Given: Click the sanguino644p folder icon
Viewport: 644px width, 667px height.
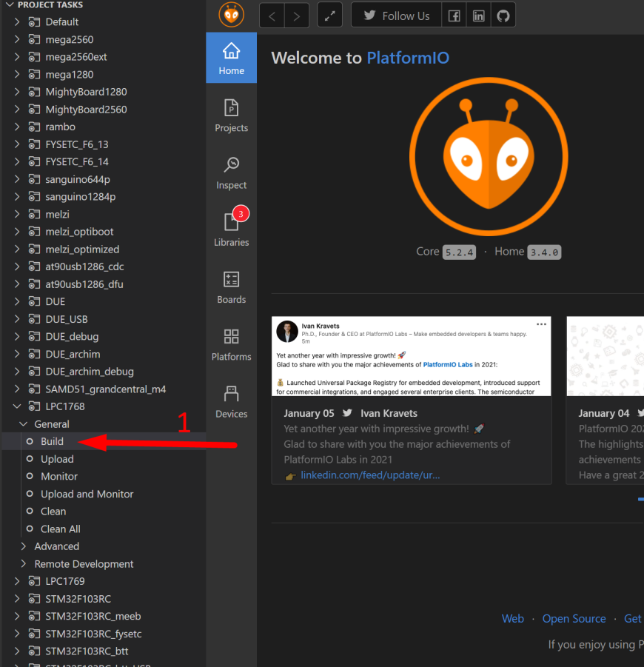Looking at the screenshot, I should coord(34,179).
